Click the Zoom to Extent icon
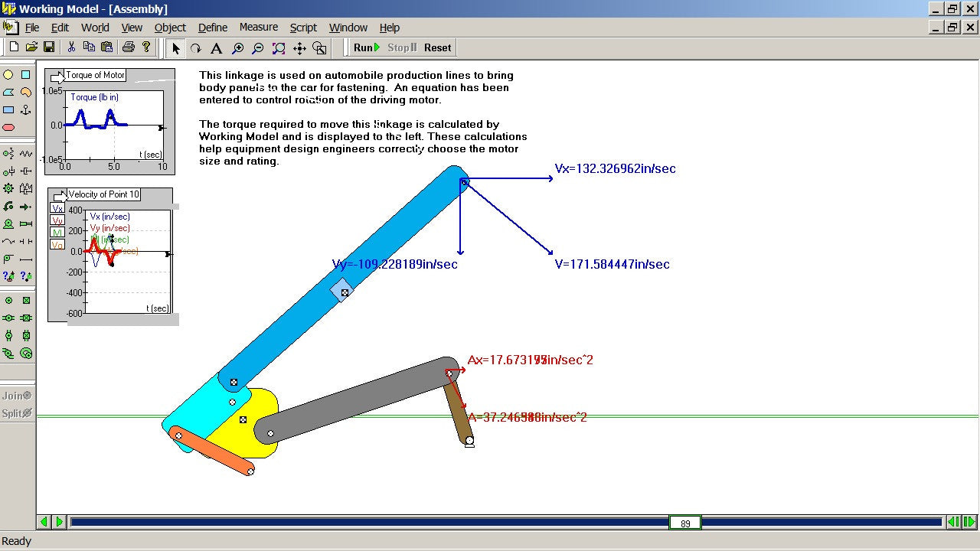980x551 pixels. point(279,48)
